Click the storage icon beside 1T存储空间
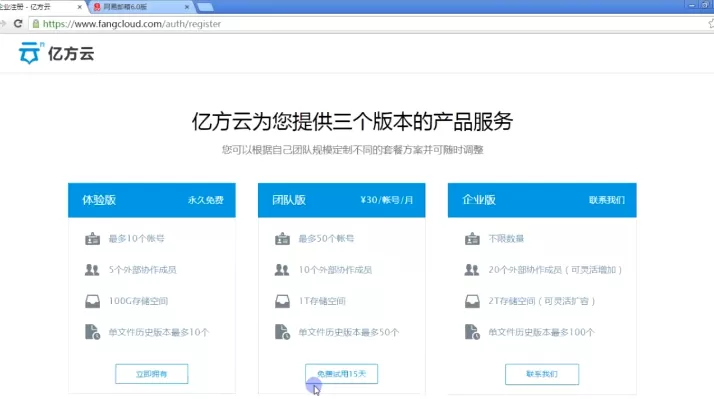Screen dimensions: 714x399 (282, 301)
